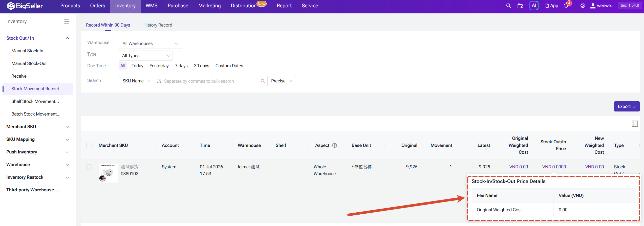Click the Export button
The width and height of the screenshot is (644, 226).
coord(627,106)
